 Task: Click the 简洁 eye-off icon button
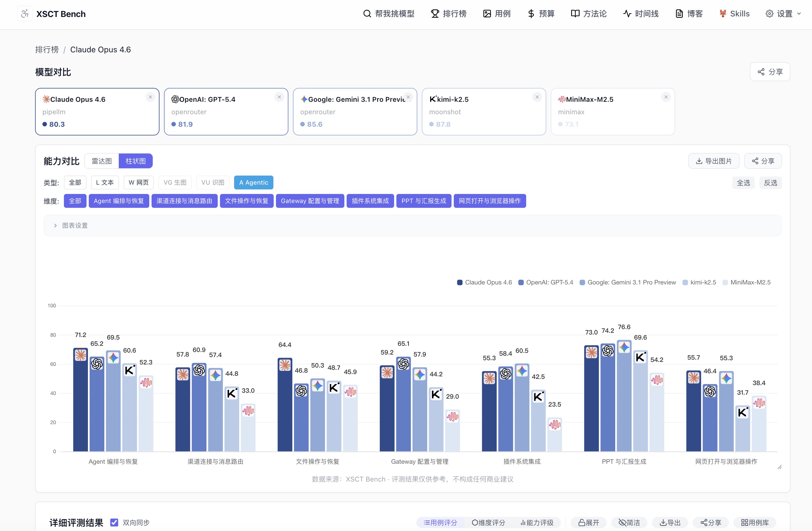click(x=629, y=523)
